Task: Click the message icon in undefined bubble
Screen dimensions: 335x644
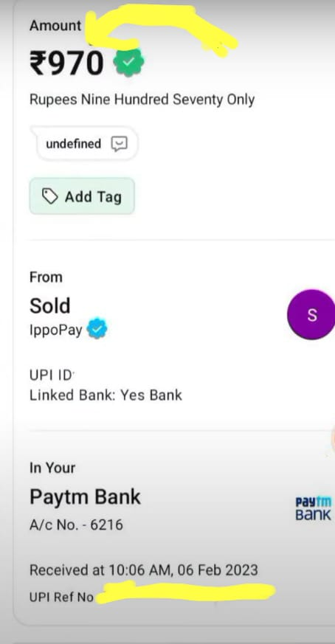Action: pyautogui.click(x=120, y=144)
